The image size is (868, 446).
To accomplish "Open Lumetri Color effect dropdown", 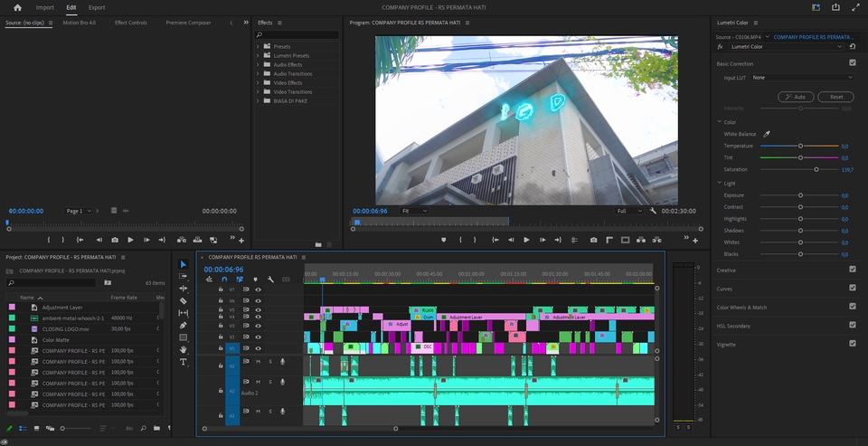I will [786, 46].
